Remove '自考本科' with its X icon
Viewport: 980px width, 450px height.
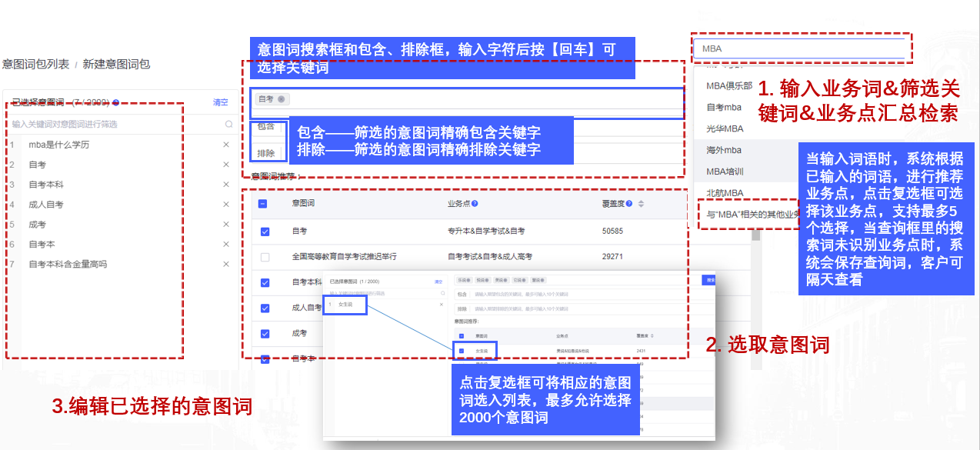226,185
